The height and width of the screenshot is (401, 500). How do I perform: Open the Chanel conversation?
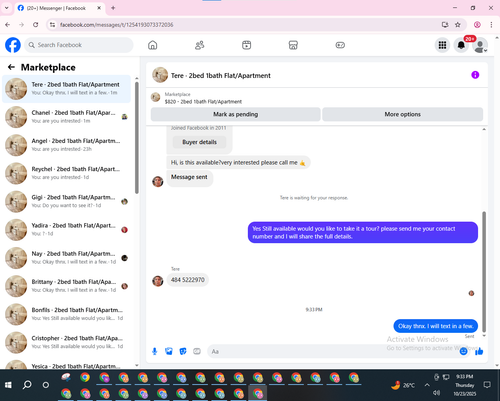coord(66,117)
